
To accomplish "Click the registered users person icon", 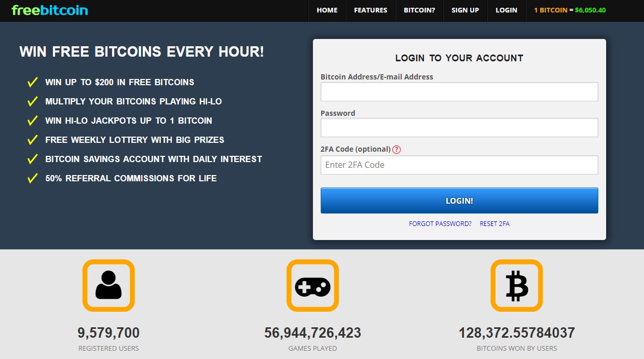I will tap(108, 286).
